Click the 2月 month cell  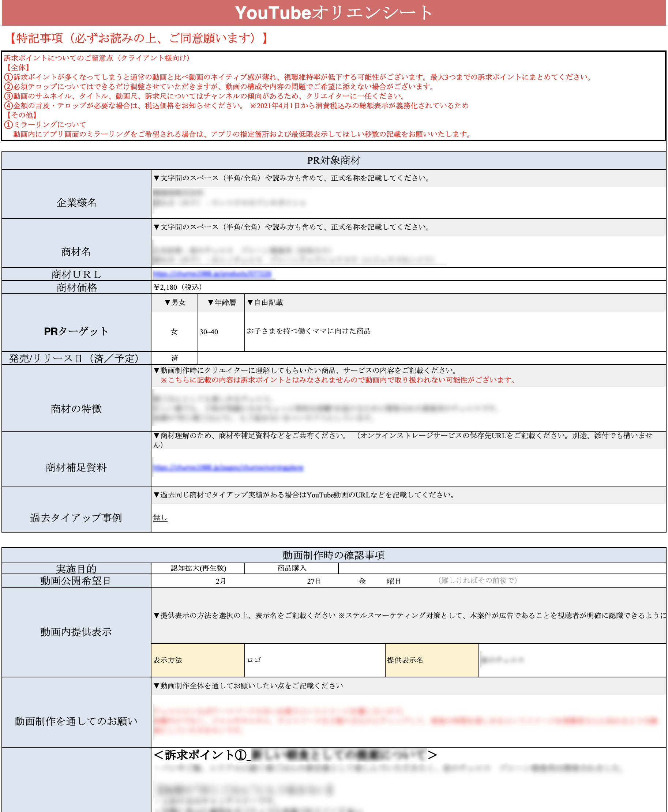(x=221, y=581)
